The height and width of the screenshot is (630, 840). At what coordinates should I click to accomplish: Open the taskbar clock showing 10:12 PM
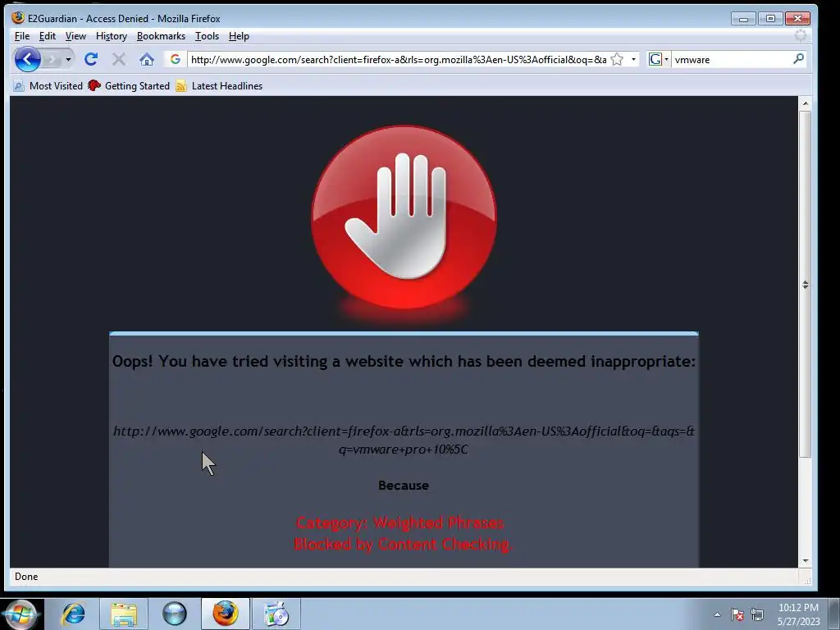798,614
